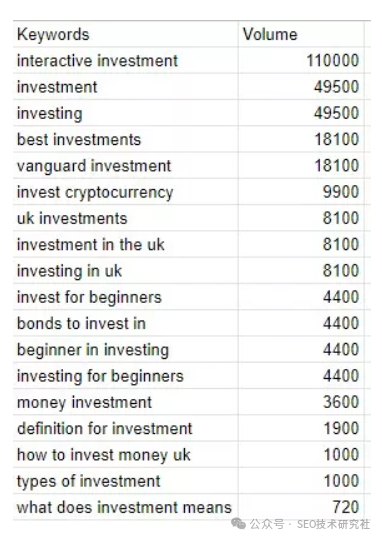The image size is (382, 539).
Task: Select the 'invest for beginners' cell
Action: pyautogui.click(x=125, y=297)
